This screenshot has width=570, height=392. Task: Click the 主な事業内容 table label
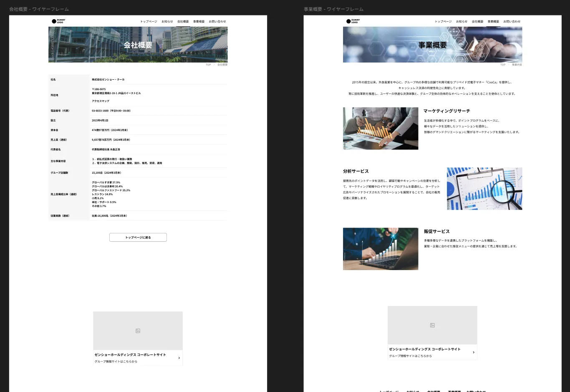(58, 161)
